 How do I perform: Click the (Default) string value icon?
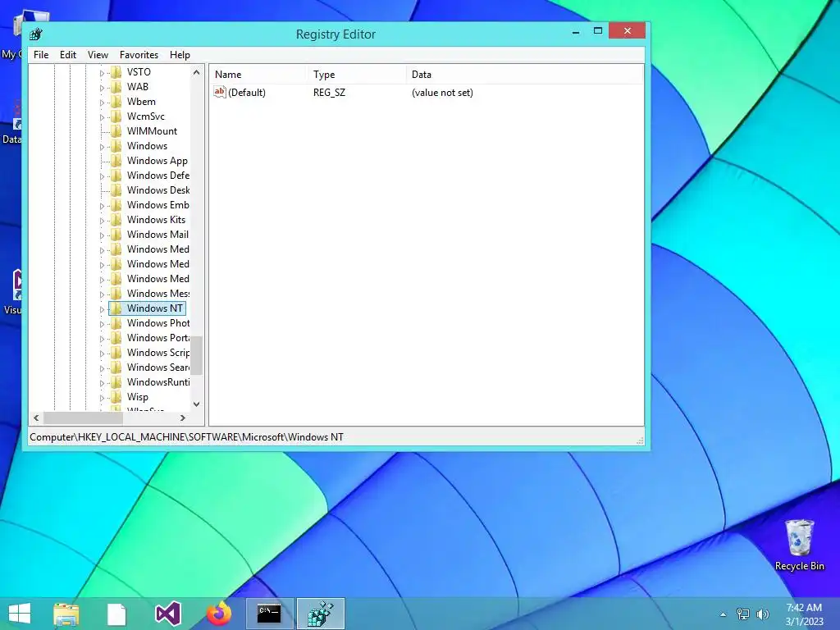[x=220, y=92]
